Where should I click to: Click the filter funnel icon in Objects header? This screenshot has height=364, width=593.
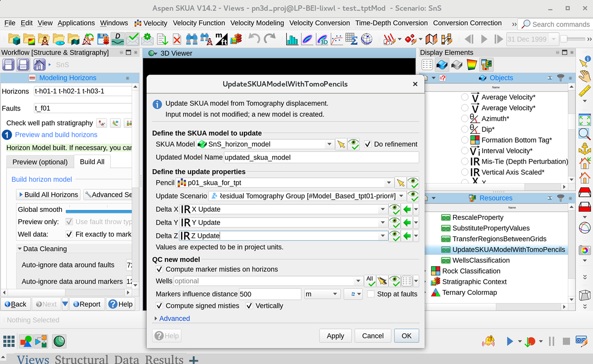point(560,78)
